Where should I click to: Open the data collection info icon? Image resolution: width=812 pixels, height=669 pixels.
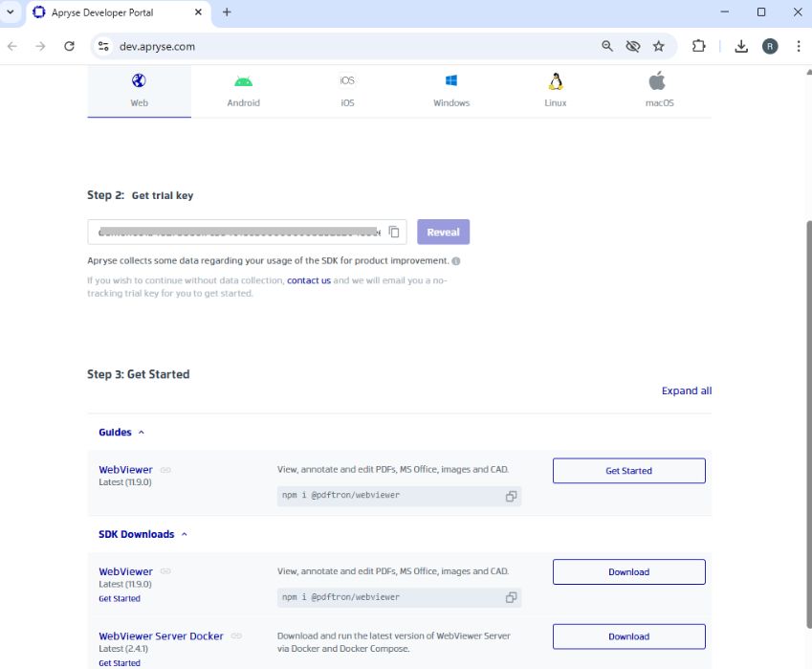pyautogui.click(x=455, y=261)
